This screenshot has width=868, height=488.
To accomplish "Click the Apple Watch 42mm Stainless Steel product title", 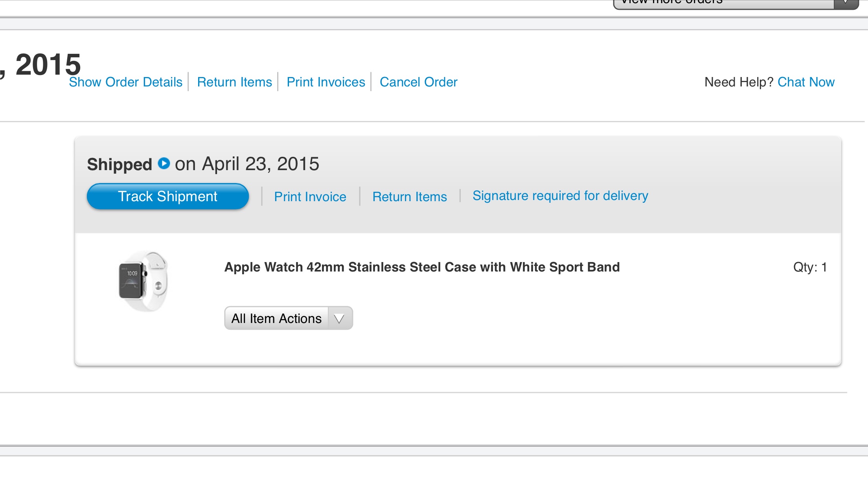I will tap(422, 267).
